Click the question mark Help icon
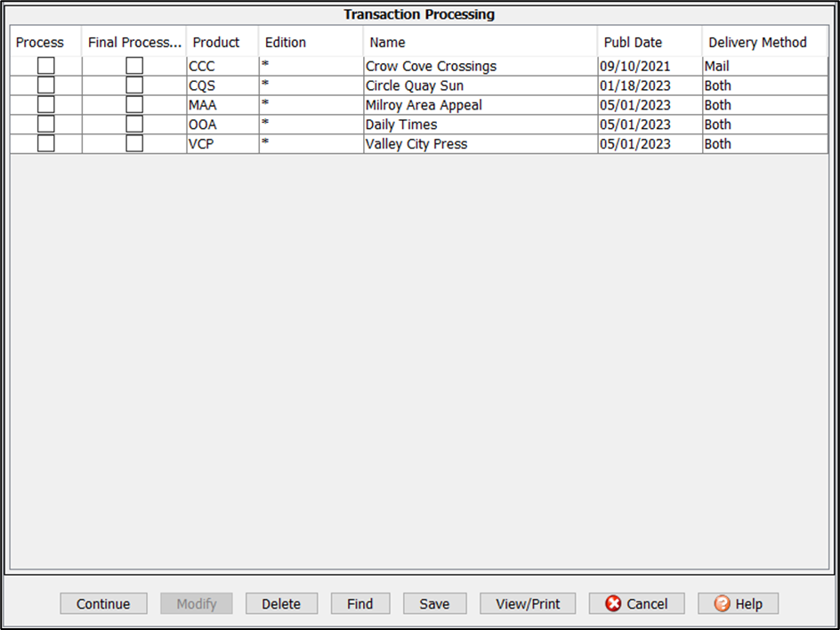 tap(723, 604)
